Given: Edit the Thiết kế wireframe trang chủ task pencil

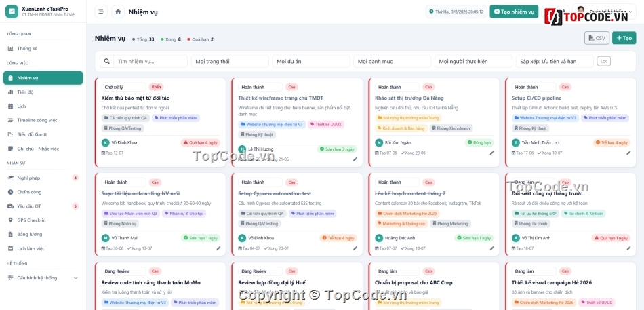Looking at the screenshot, I should tap(355, 159).
